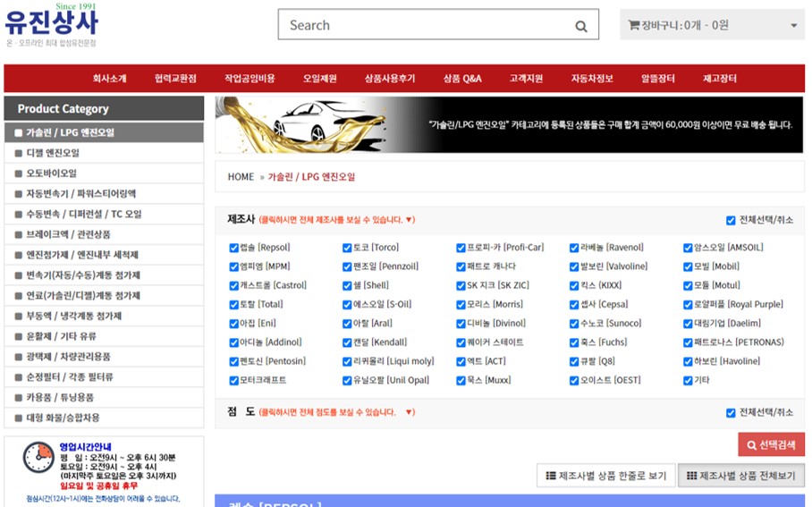Select 윤활제 / 기타 유류 category

pos(104,336)
